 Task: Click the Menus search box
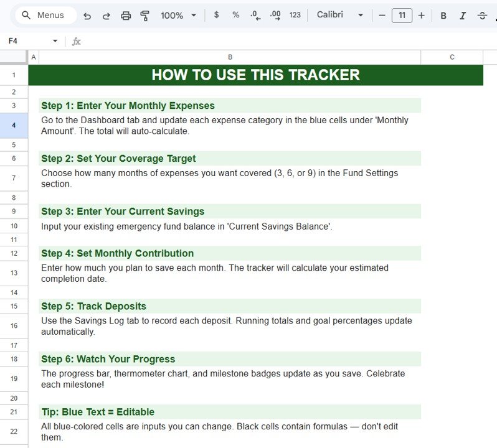point(45,15)
